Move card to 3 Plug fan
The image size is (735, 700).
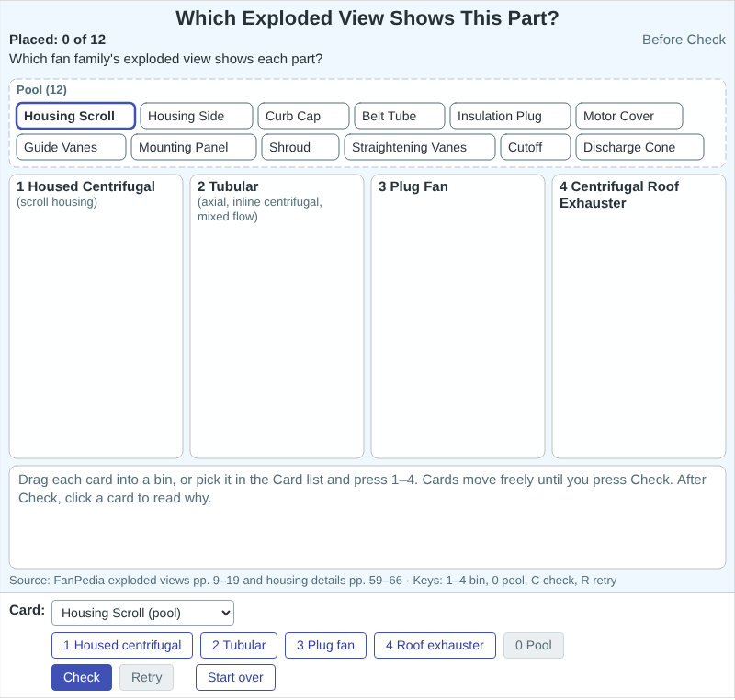tap(325, 645)
